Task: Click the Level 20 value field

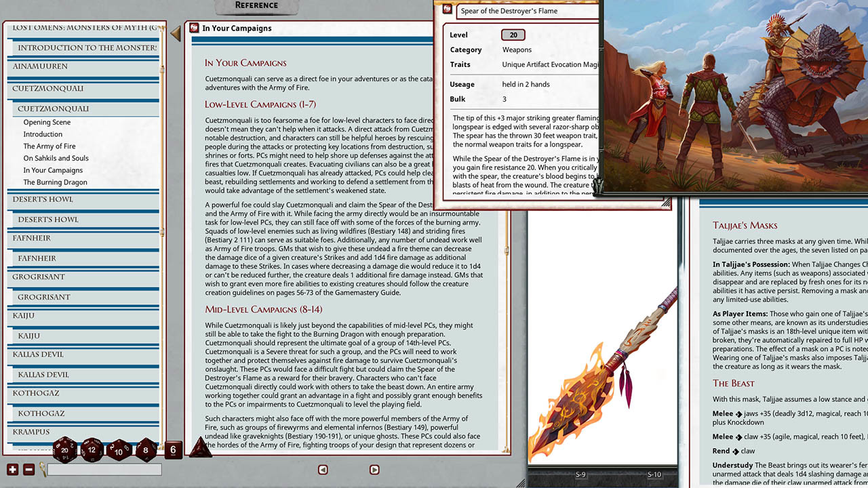Action: tap(513, 35)
